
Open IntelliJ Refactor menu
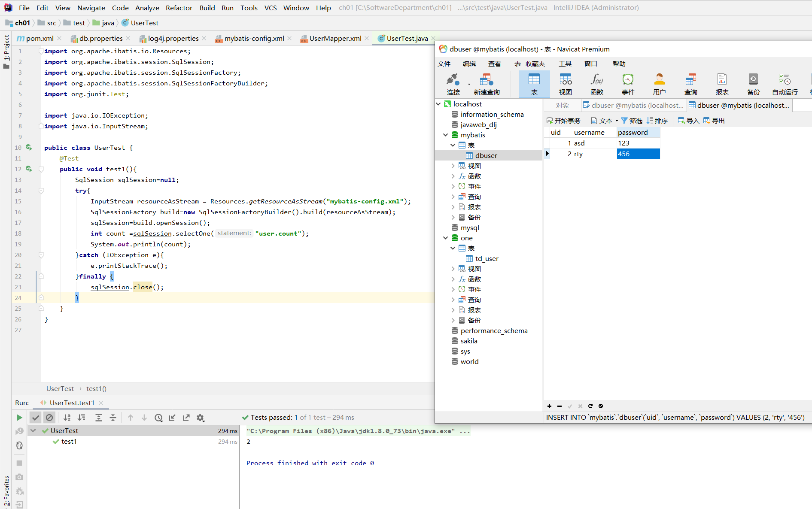[x=179, y=8]
